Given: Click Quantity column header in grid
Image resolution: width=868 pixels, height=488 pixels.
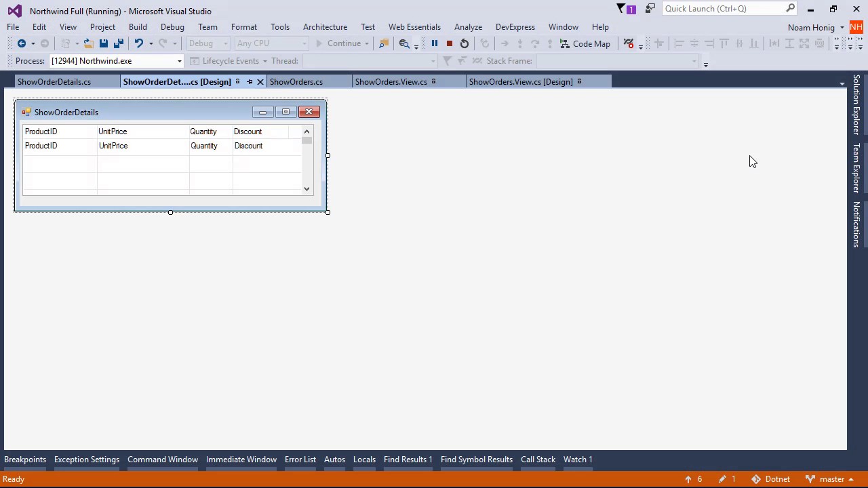Looking at the screenshot, I should pos(211,131).
